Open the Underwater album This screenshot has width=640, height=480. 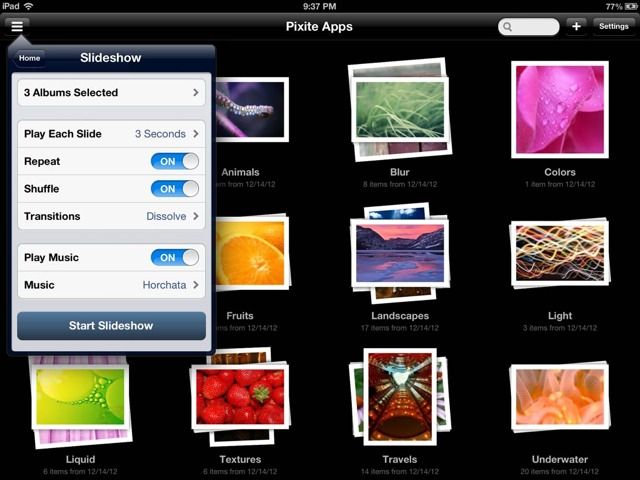pyautogui.click(x=559, y=396)
